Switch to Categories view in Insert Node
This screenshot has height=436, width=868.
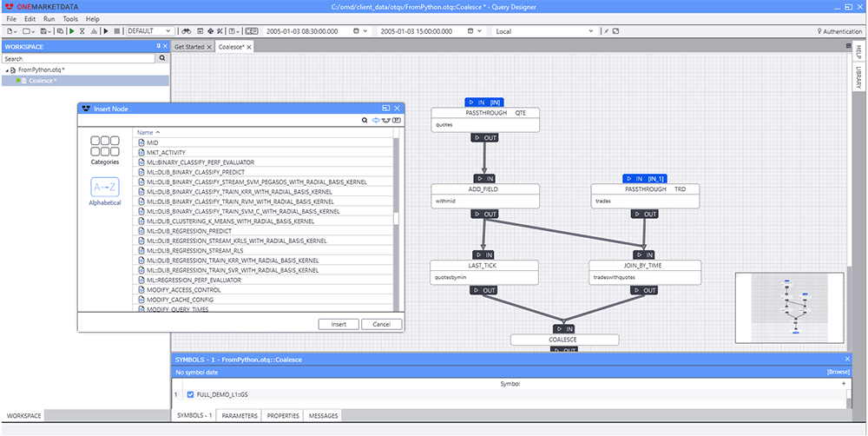(105, 149)
